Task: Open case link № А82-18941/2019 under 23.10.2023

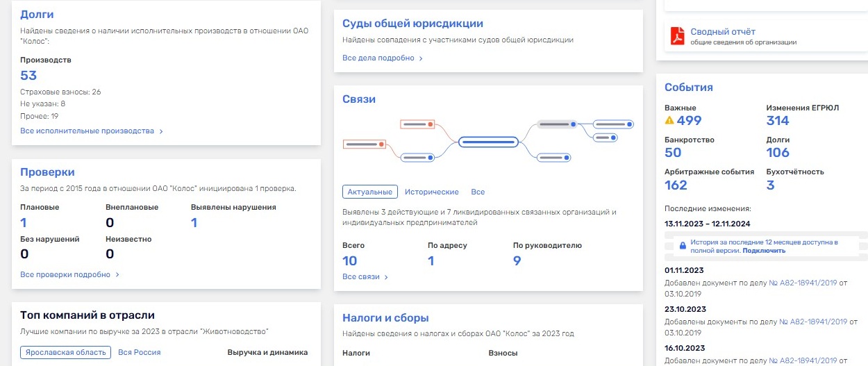Action: pos(813,322)
